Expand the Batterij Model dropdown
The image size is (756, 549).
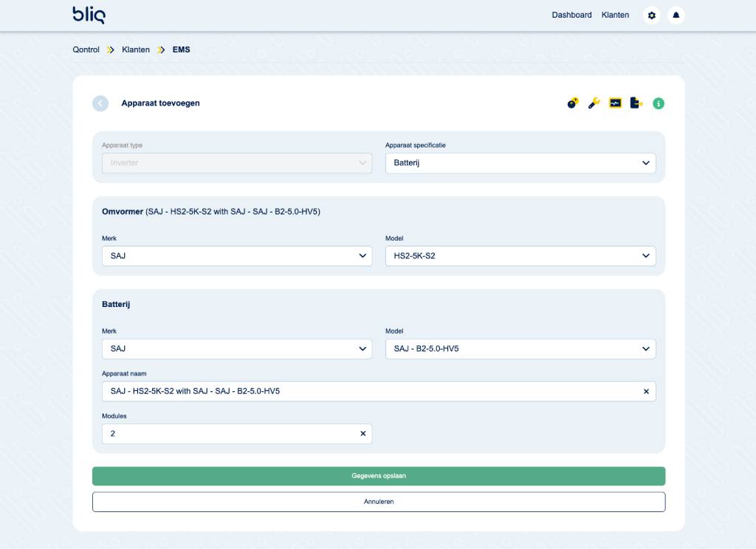[520, 348]
